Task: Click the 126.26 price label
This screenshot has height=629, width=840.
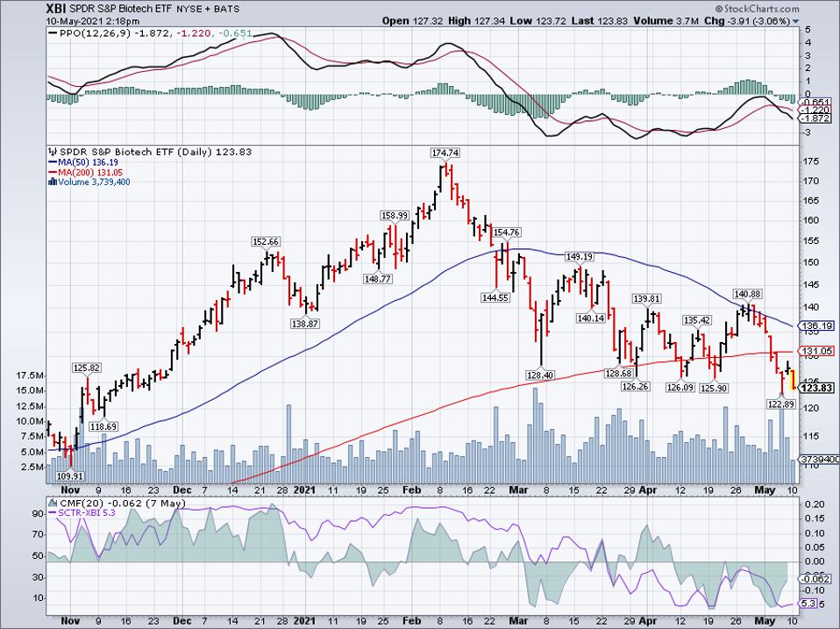Action: (636, 386)
